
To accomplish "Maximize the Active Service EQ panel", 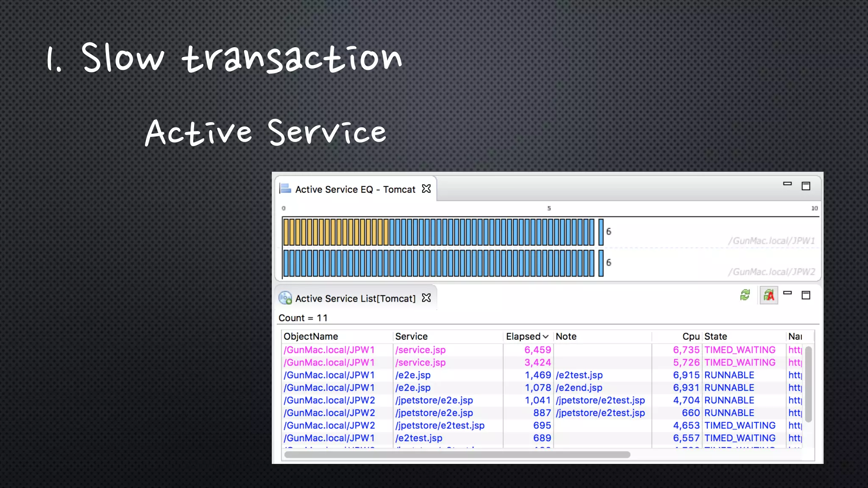I will 806,186.
